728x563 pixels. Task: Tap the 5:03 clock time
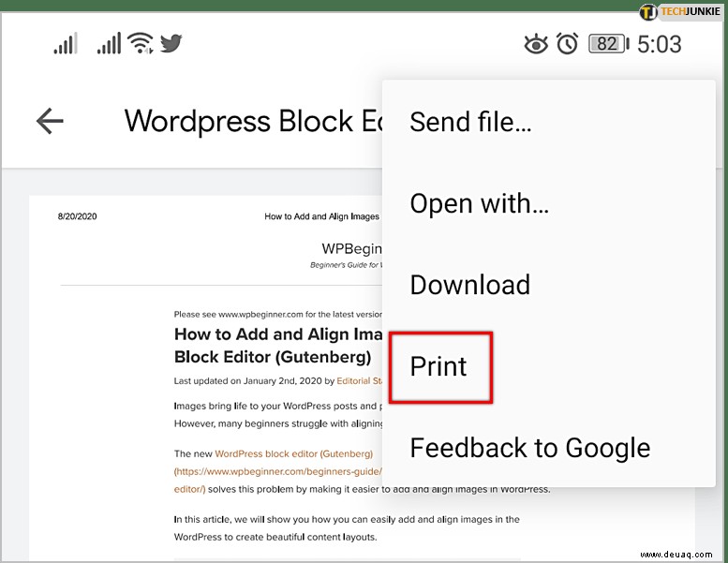(660, 45)
